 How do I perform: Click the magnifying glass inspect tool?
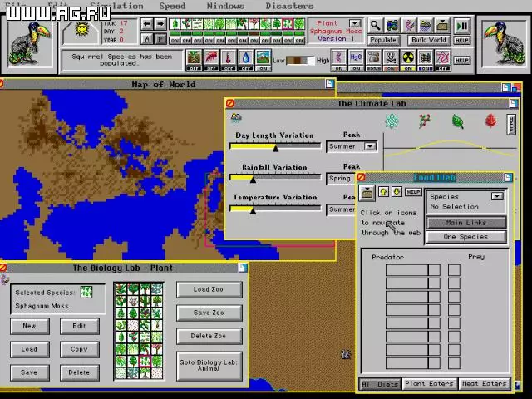pyautogui.click(x=375, y=27)
